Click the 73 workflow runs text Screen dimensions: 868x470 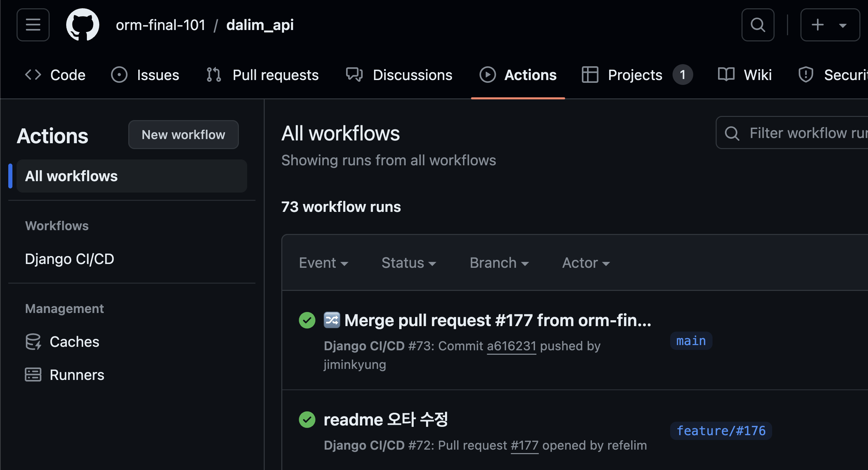pyautogui.click(x=341, y=207)
